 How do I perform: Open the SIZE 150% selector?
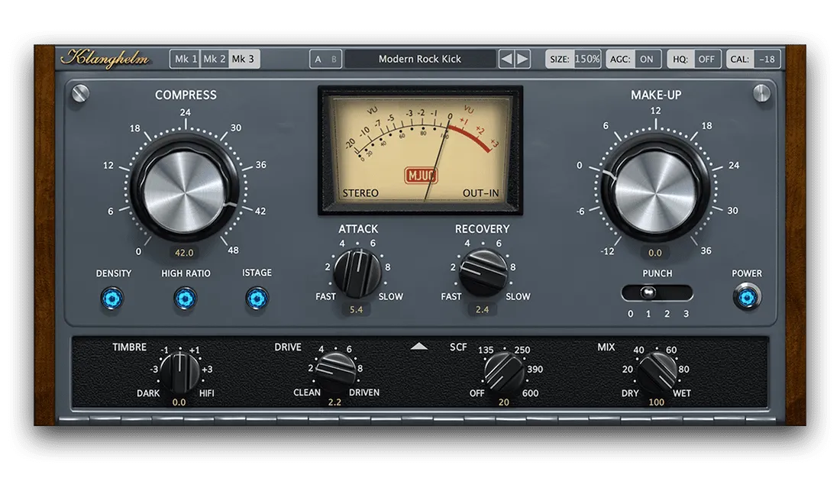(573, 59)
